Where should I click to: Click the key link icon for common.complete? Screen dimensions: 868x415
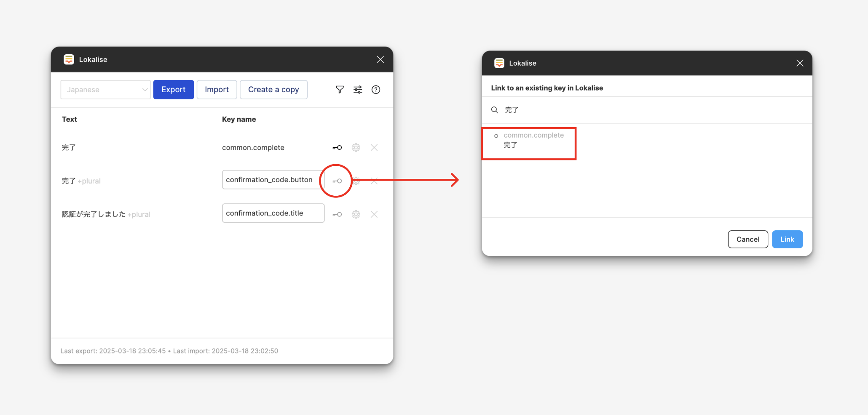(337, 148)
